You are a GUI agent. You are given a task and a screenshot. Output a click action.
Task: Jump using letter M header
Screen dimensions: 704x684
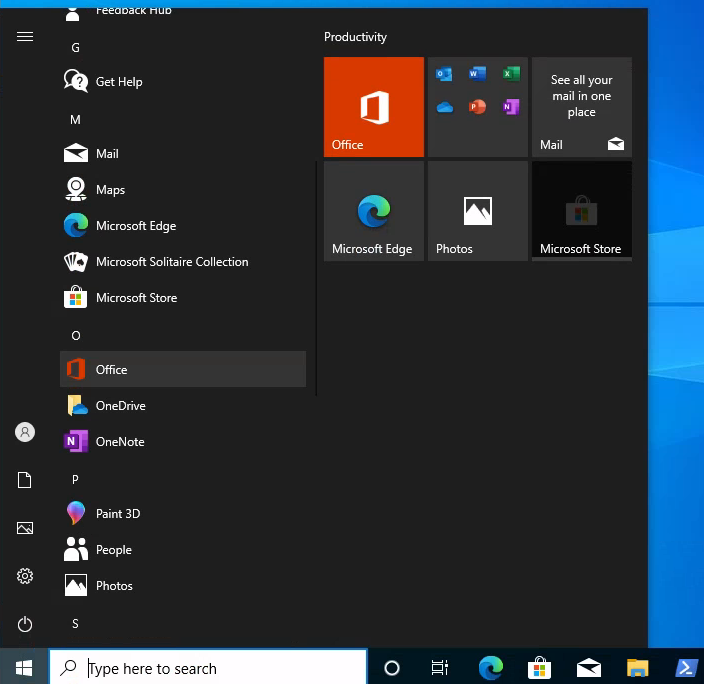point(75,119)
